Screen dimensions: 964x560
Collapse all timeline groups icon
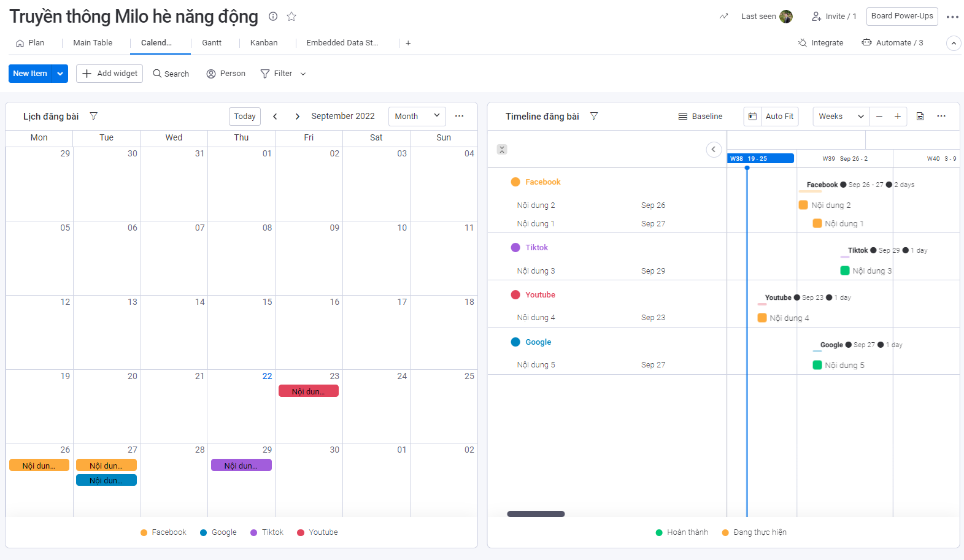pyautogui.click(x=502, y=149)
